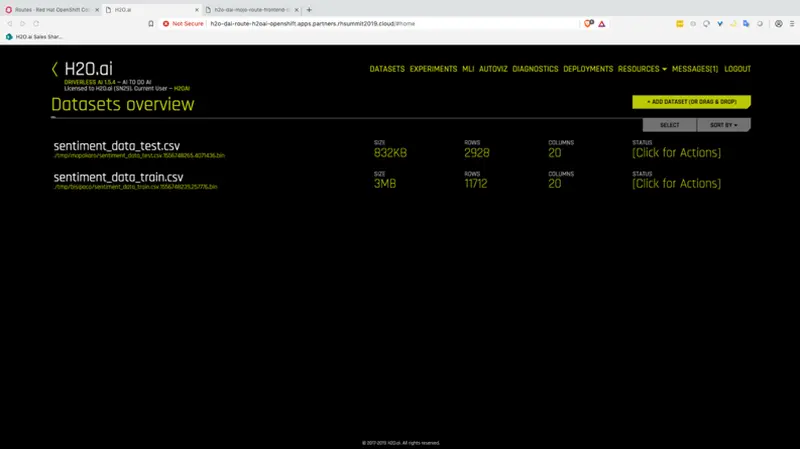Click the 832KB size value
Screen dimensions: 800x449
pos(390,153)
